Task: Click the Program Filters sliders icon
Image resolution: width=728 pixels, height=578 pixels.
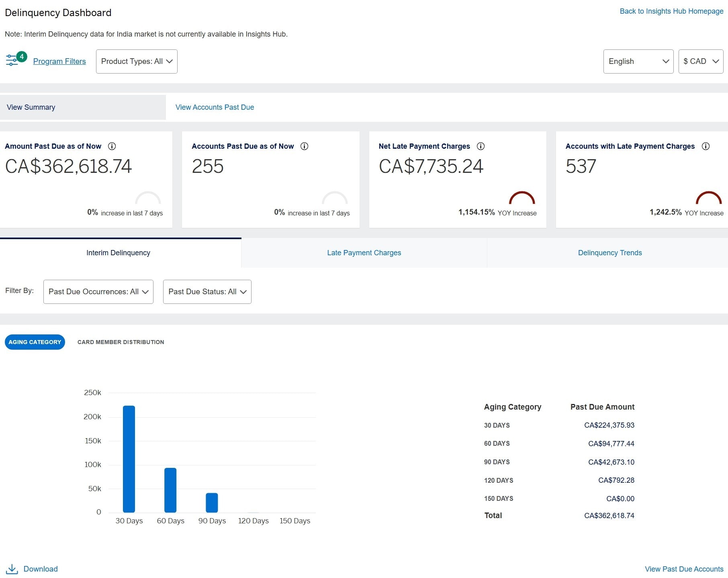Action: pos(12,61)
